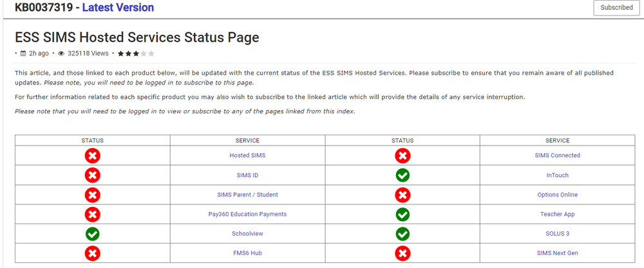The height and width of the screenshot is (268, 644).
Task: Click the red cross status icon for SIMS Next Gen
Action: (402, 253)
